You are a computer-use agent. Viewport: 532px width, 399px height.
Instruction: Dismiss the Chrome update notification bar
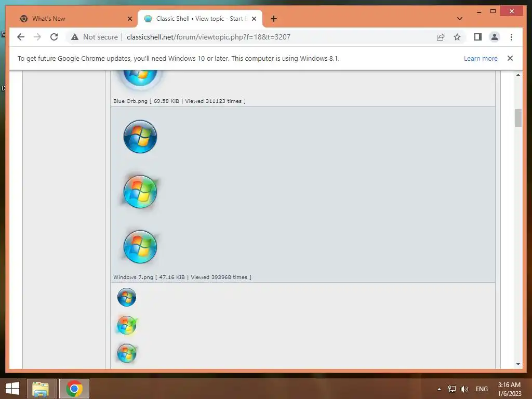(x=510, y=58)
